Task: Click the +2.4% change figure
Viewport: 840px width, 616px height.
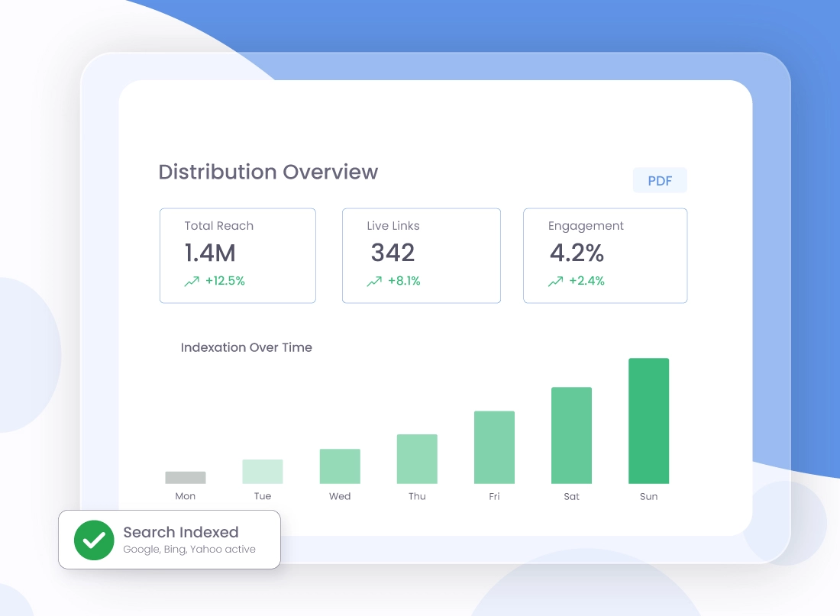Action: point(586,281)
